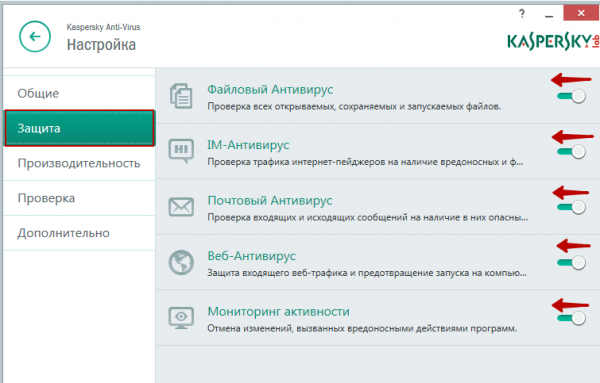Click the Настройка window title
600x383 pixels.
(x=101, y=45)
